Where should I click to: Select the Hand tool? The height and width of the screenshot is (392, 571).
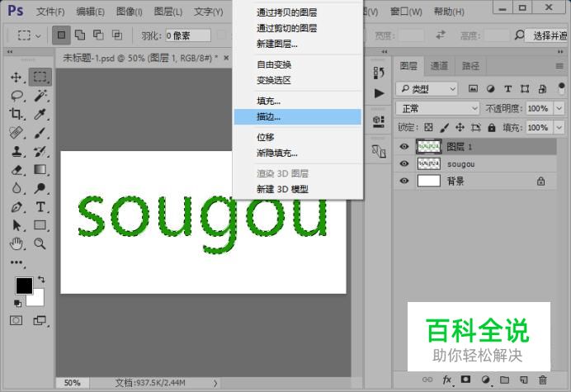coord(17,243)
